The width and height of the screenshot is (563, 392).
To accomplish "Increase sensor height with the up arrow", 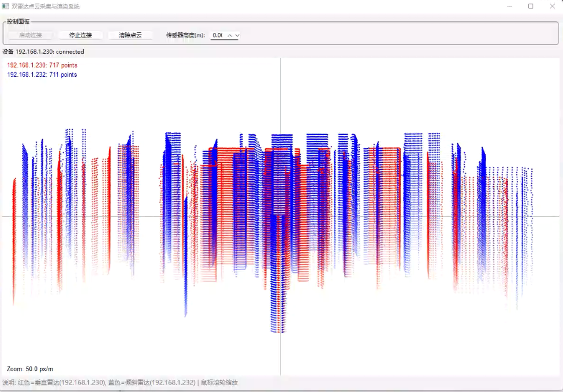I will tap(230, 35).
